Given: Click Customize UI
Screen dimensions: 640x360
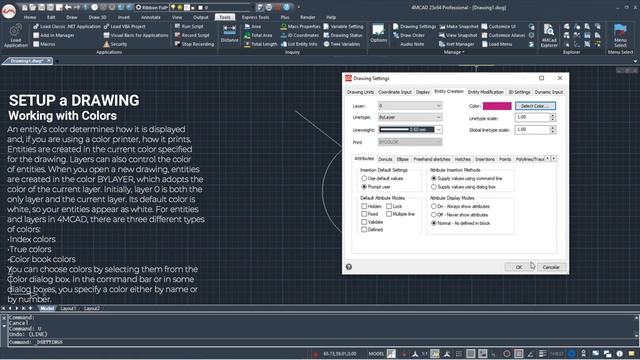Looking at the screenshot, I should pyautogui.click(x=498, y=26).
